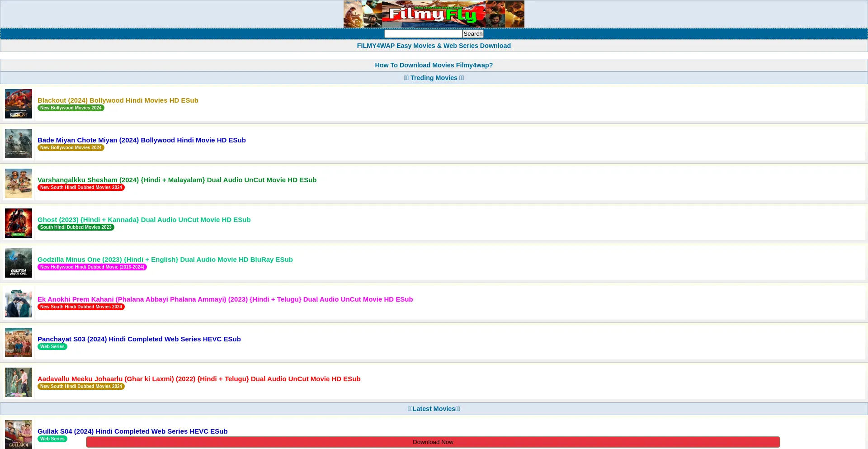Open Godzilla Minus One (2023) BluRay link

[x=165, y=260]
